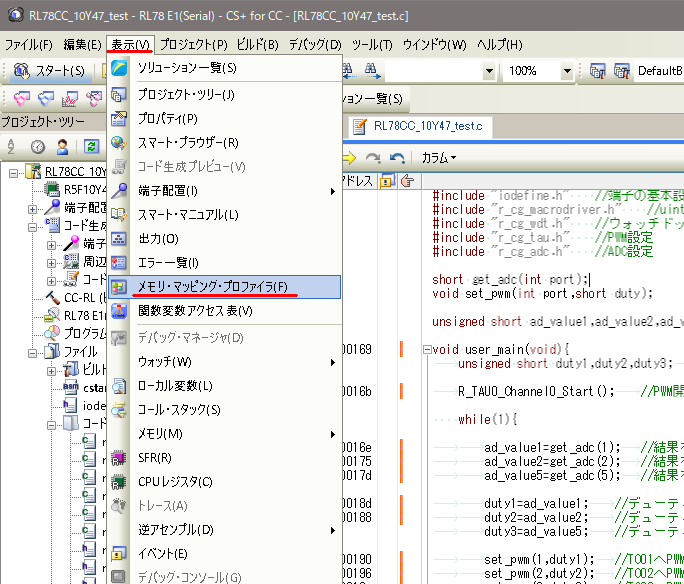Click the sort A-Z icon in the project tree toolbar
Image resolution: width=684 pixels, height=584 pixels.
point(11,147)
